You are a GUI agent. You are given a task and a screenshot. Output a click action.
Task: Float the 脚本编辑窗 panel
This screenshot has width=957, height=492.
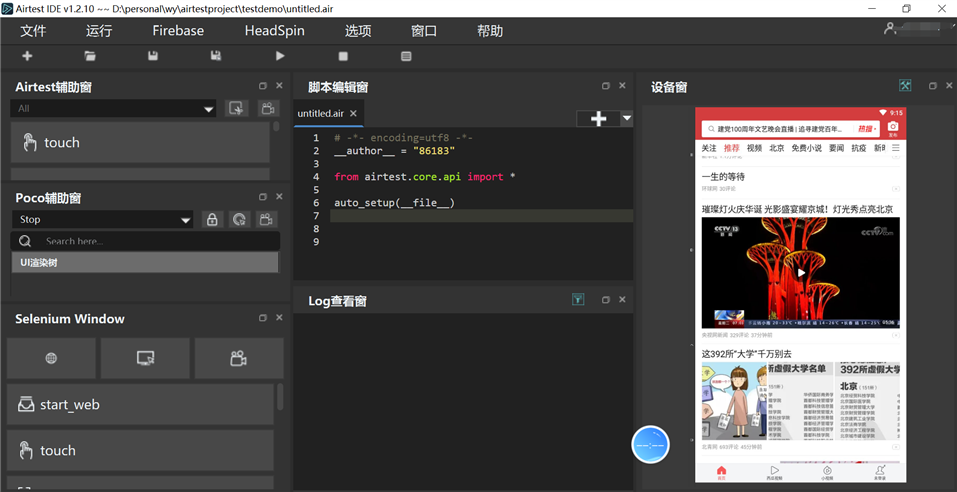click(606, 86)
